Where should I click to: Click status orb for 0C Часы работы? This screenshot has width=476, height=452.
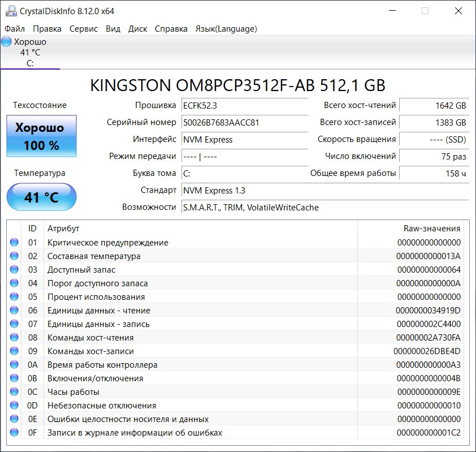pyautogui.click(x=14, y=391)
